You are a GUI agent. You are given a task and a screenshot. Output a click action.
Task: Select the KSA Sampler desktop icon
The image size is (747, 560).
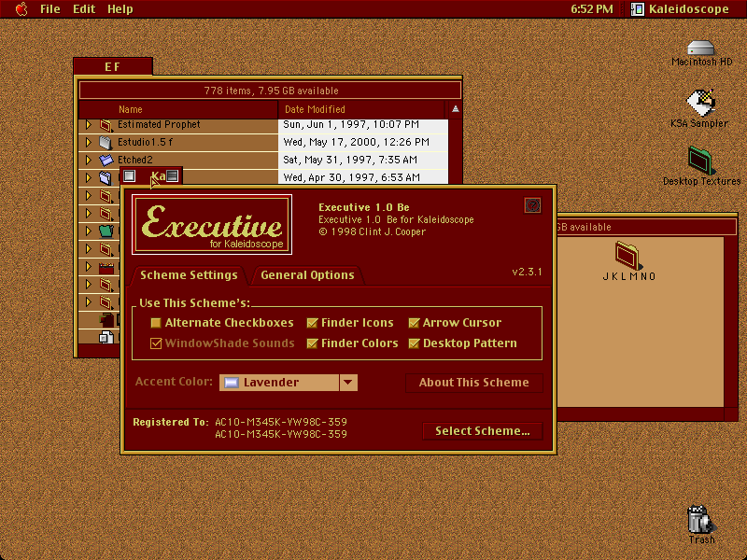point(700,103)
